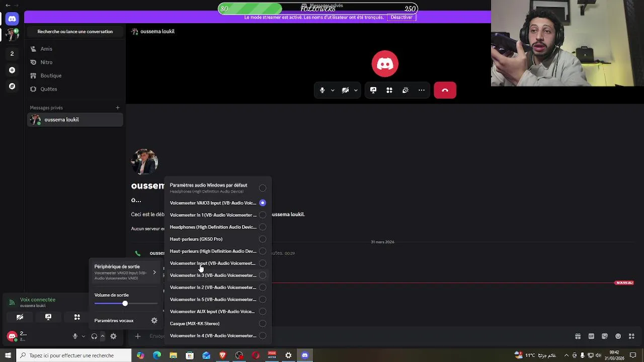The height and width of the screenshot is (362, 644).
Task: Hang up the call with the red button
Action: (x=445, y=90)
